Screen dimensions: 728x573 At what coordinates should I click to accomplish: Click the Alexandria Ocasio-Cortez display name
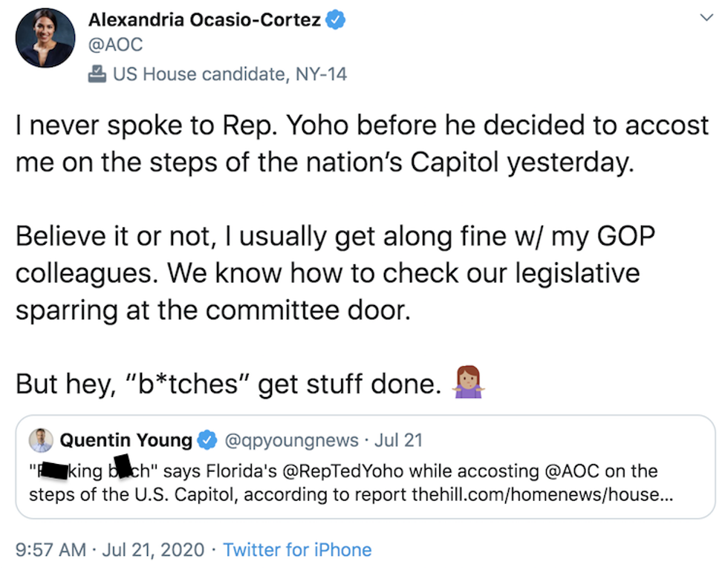[205, 20]
